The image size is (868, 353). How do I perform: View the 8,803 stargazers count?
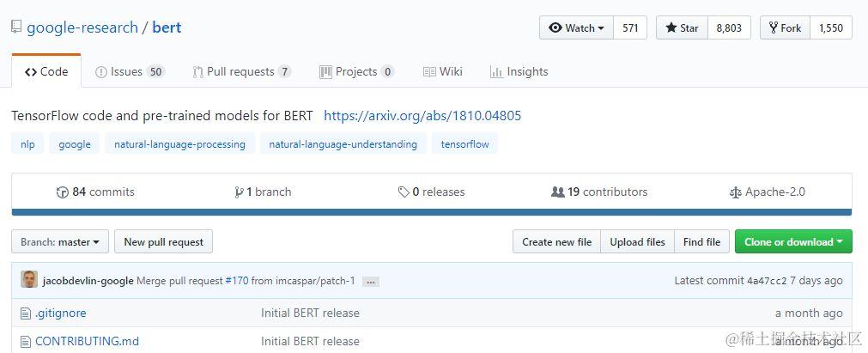[729, 27]
